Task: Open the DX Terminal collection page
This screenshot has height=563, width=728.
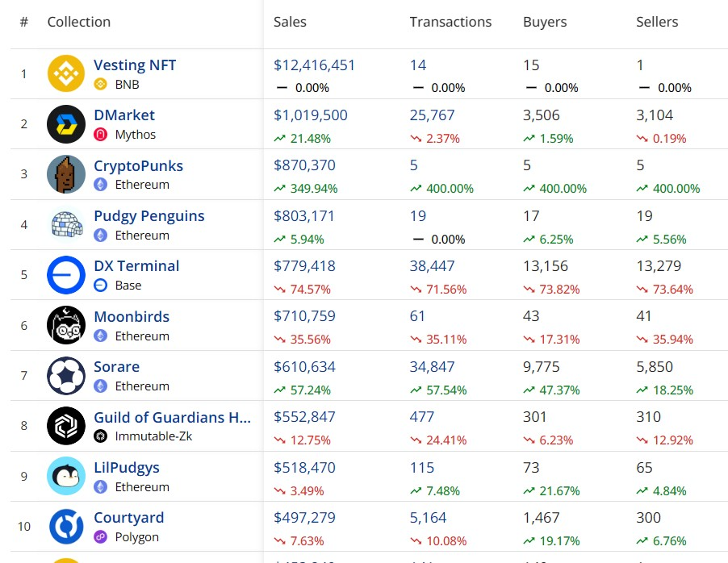Action: point(136,265)
